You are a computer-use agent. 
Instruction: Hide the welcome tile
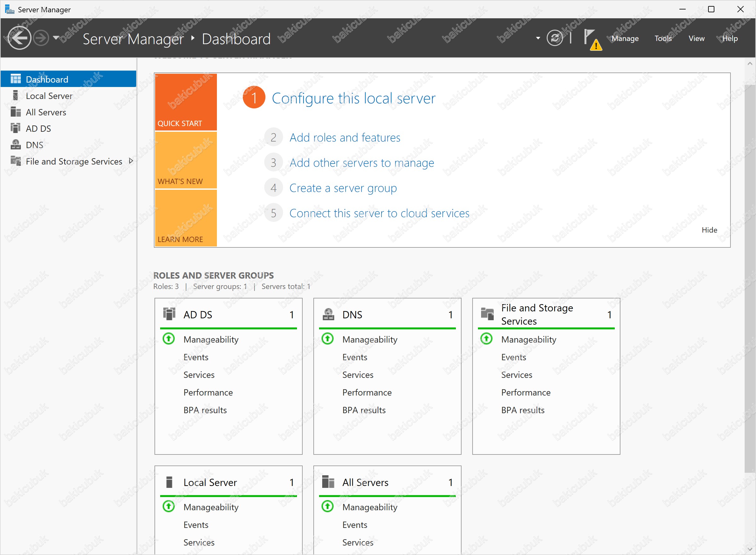tap(709, 230)
